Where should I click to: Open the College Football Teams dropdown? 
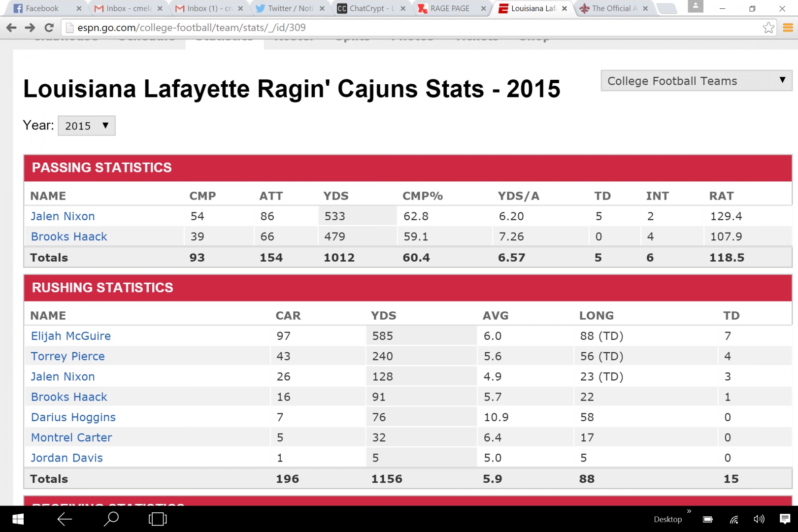(696, 81)
